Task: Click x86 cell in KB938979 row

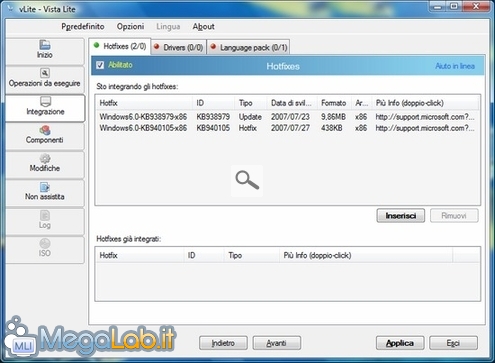Action: tap(361, 117)
